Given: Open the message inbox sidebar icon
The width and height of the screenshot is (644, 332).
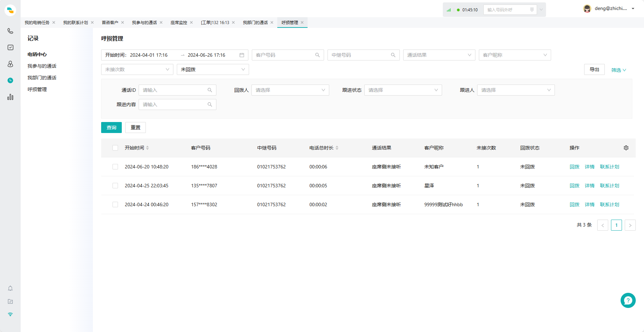Looking at the screenshot, I should tap(10, 301).
